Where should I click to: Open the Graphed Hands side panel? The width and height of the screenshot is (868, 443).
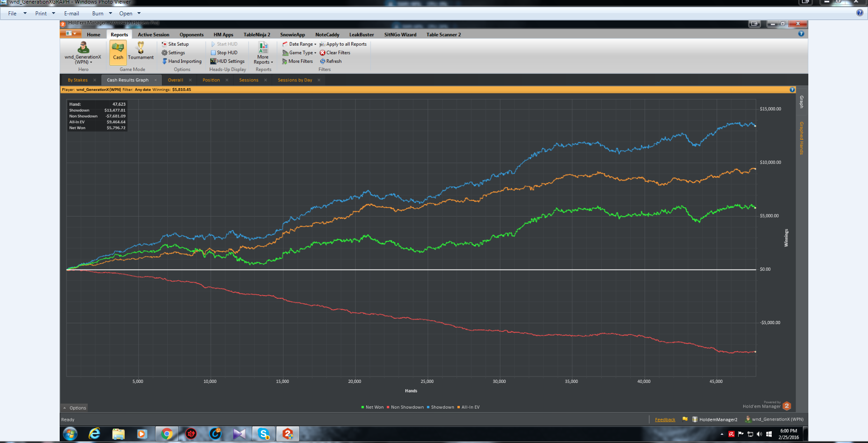click(802, 138)
